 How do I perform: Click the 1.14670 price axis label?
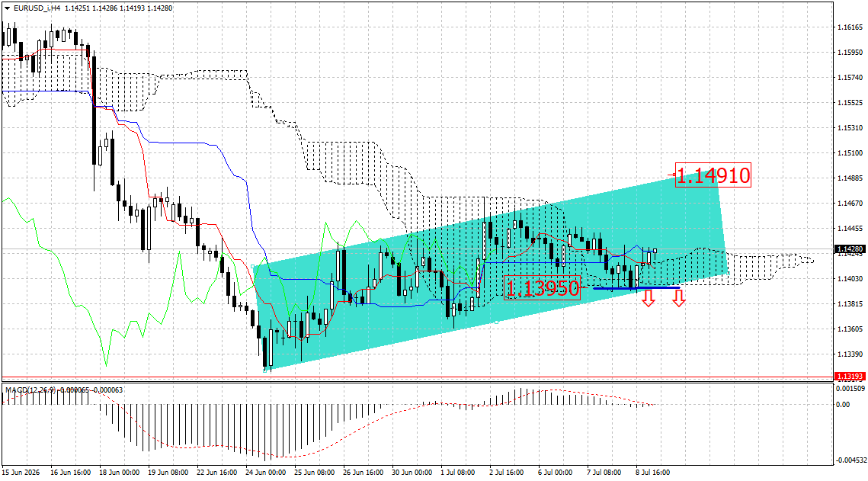point(850,204)
